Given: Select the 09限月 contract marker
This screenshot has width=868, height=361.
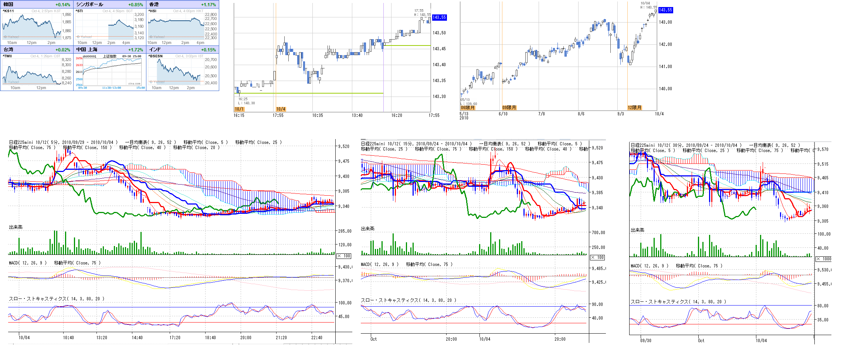Looking at the screenshot, I should 509,108.
